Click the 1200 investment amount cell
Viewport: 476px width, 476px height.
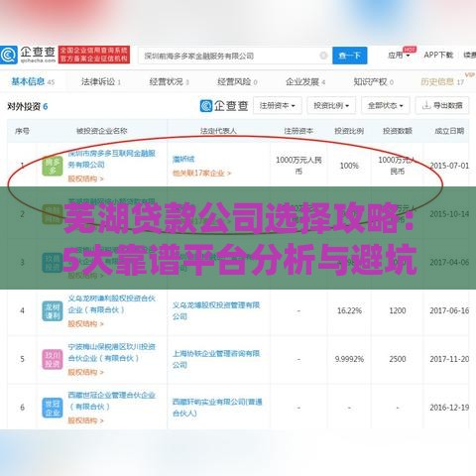(x=398, y=310)
